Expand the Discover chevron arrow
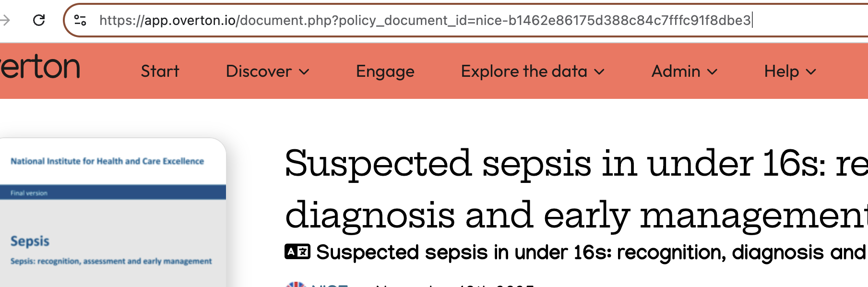The height and width of the screenshot is (287, 868). point(304,72)
